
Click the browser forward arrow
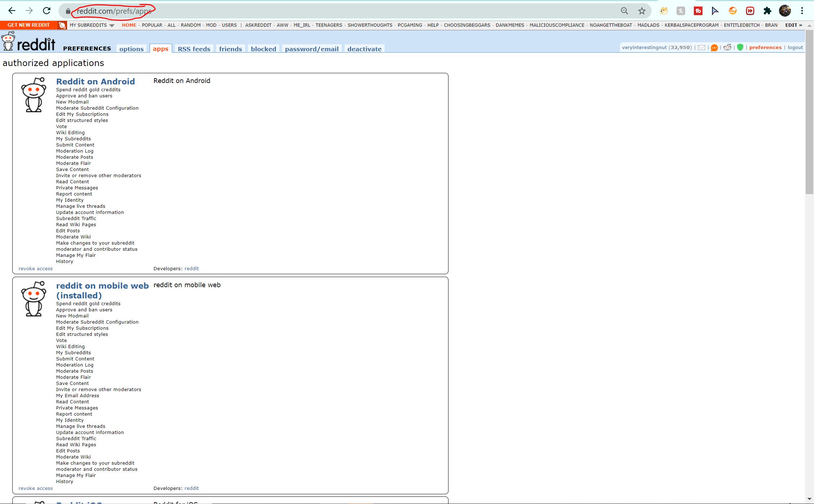tap(29, 11)
